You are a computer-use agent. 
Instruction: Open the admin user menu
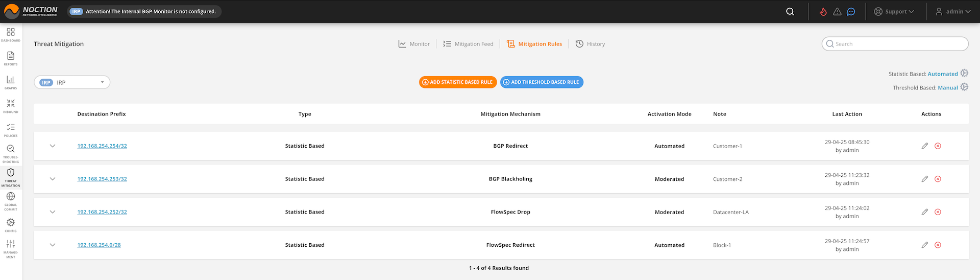[x=953, y=12]
